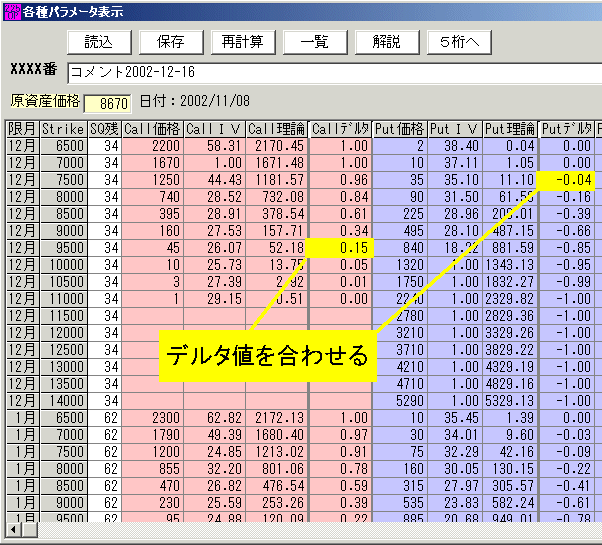Image resolution: width=602 pixels, height=545 pixels.
Task: Click the Call理論 column header
Action: tap(276, 129)
